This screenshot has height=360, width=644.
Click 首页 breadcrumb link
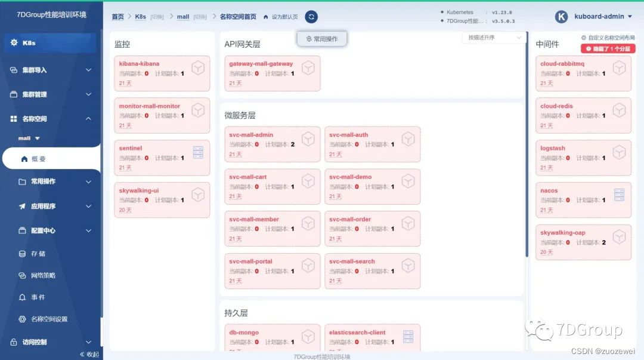click(118, 17)
